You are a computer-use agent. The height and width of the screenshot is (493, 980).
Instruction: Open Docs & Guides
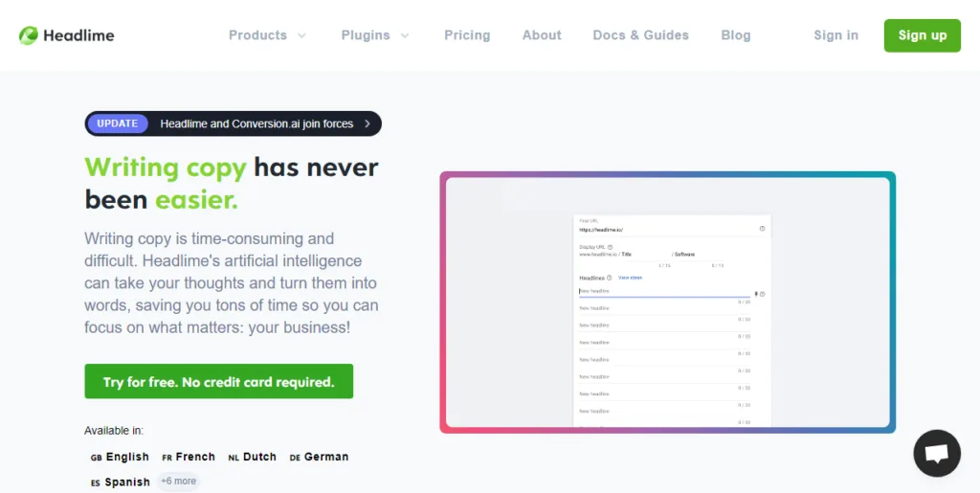coord(640,35)
